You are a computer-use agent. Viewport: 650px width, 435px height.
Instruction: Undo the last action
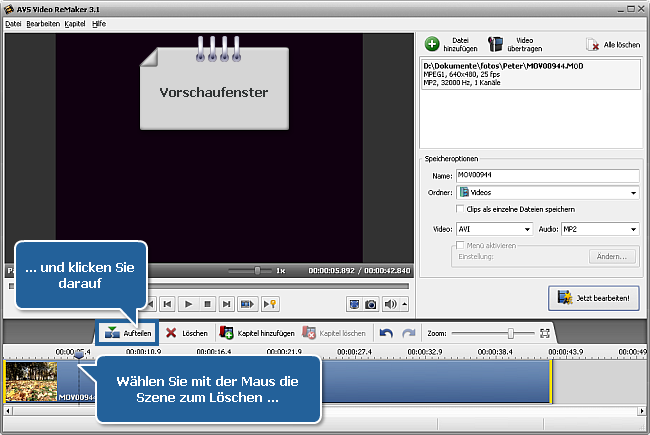pyautogui.click(x=386, y=333)
